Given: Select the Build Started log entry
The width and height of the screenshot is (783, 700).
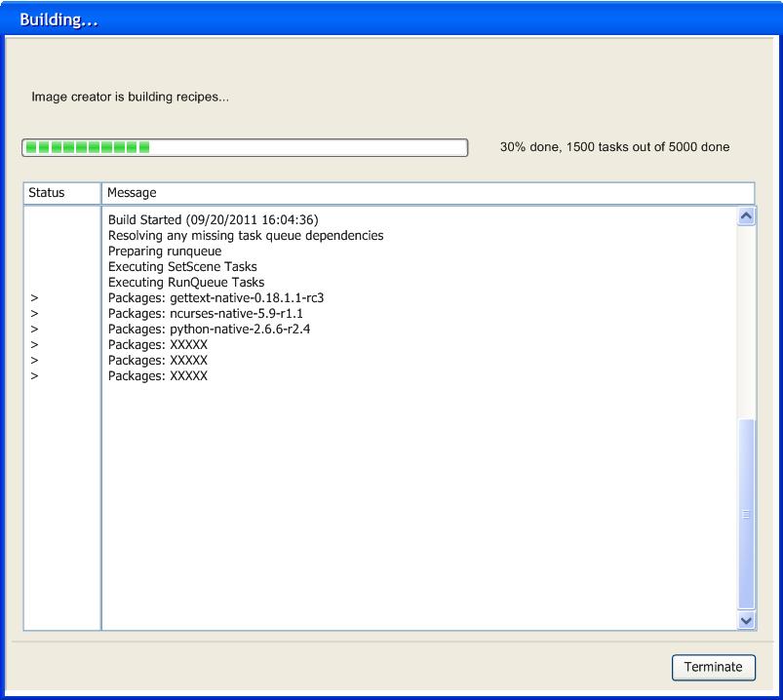Looking at the screenshot, I should [x=213, y=220].
